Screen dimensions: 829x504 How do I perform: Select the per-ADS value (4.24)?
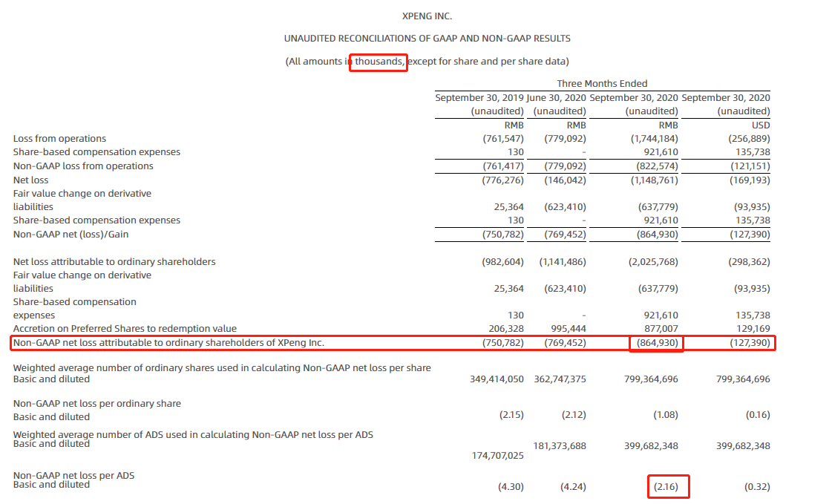point(573,486)
